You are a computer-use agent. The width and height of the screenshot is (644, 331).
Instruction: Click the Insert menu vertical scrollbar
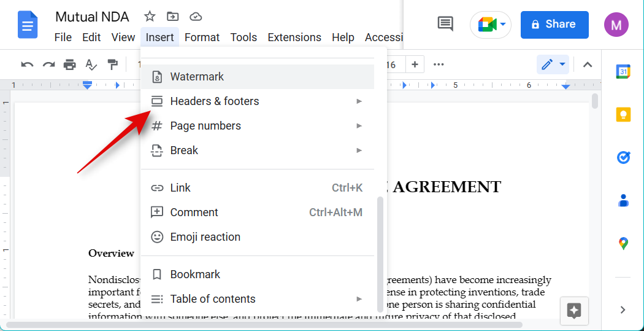point(380,252)
